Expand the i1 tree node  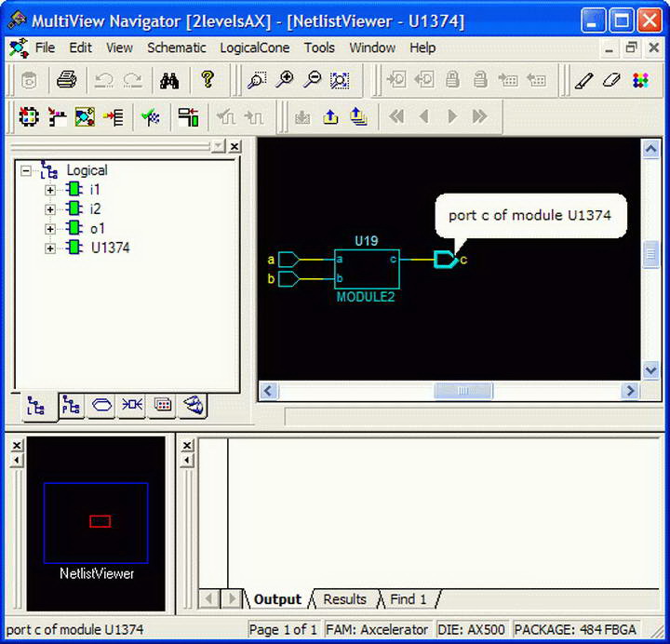[x=50, y=190]
